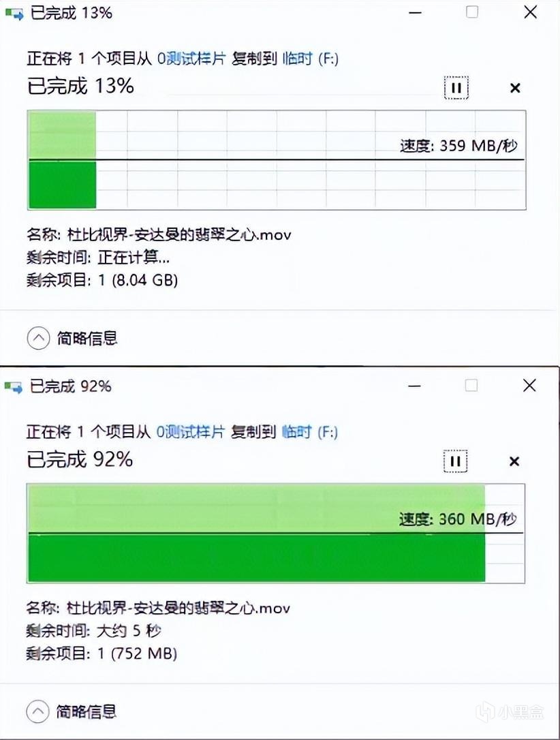Cancel the bottom copy with its small X icon
560x740 pixels.
click(513, 461)
